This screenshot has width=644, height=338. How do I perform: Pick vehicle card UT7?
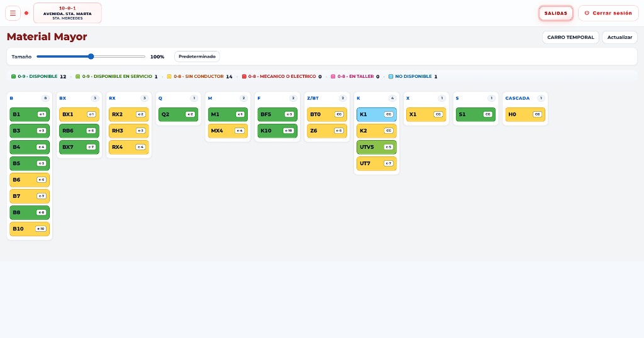(377, 164)
